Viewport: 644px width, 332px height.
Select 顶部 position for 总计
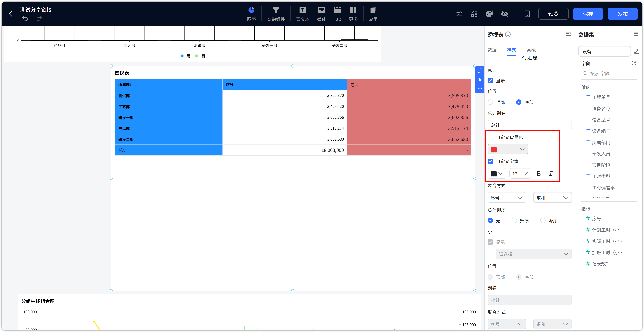(490, 102)
